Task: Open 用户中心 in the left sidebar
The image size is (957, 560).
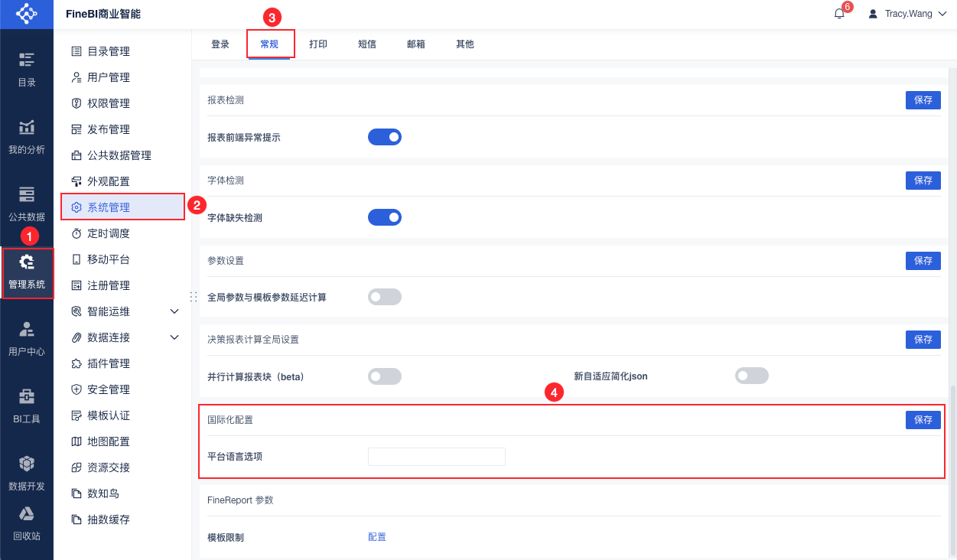Action: tap(27, 338)
